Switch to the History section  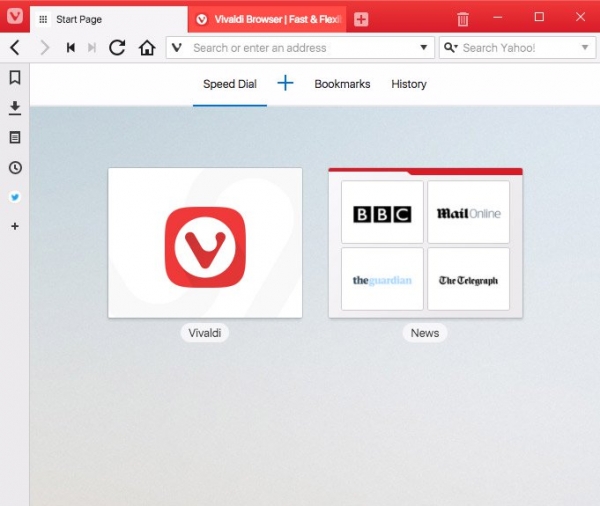(409, 84)
